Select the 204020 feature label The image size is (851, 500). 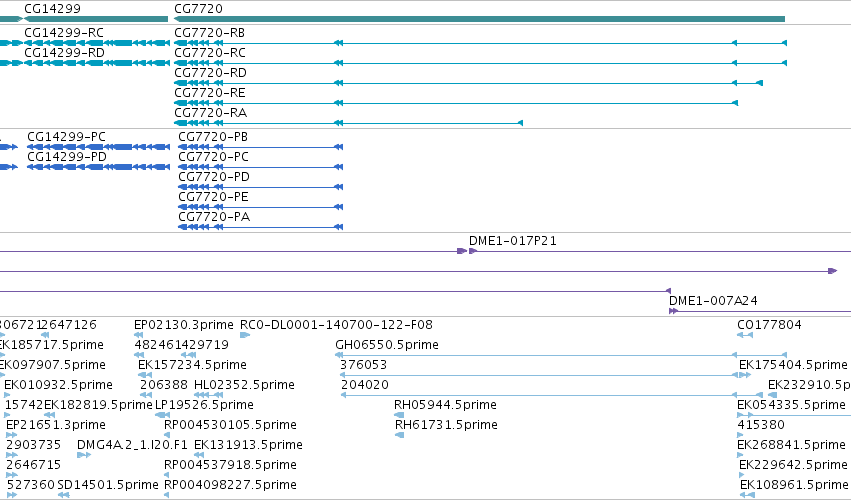pos(365,385)
